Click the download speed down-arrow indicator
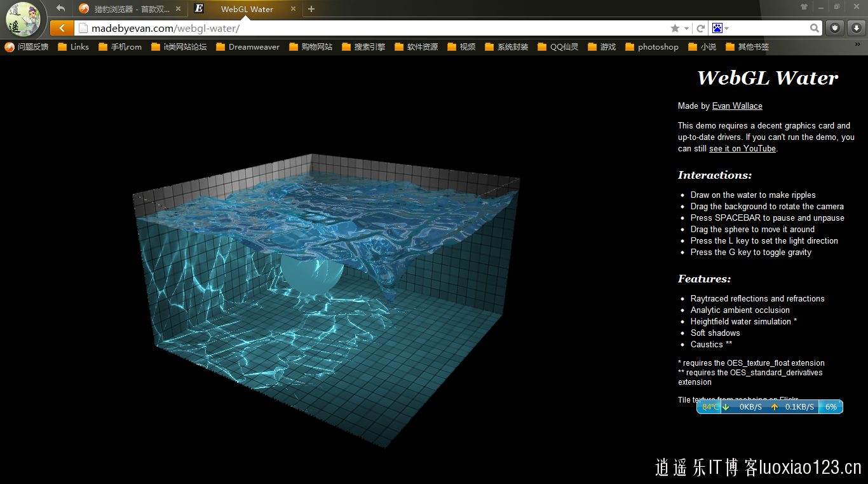 click(x=726, y=407)
